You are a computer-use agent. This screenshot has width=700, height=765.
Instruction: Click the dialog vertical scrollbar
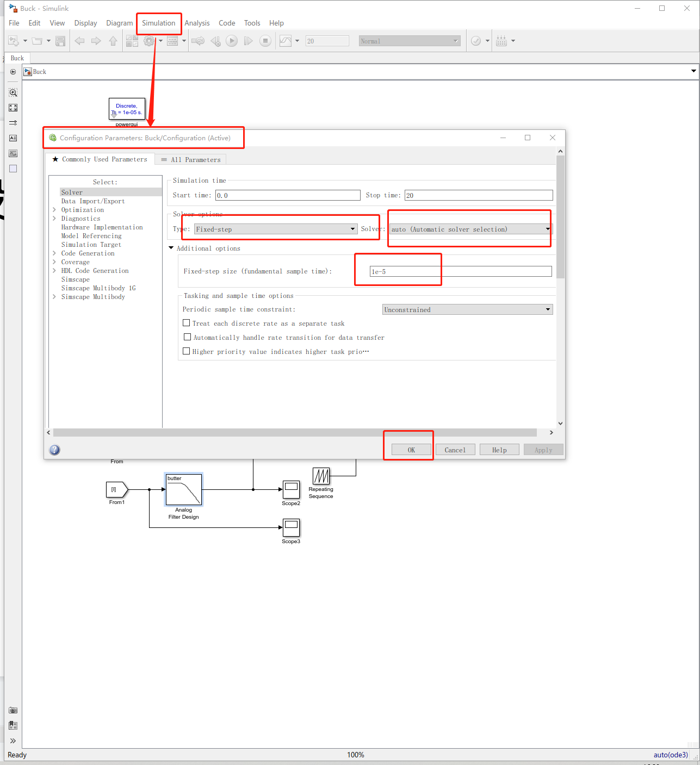click(x=561, y=216)
